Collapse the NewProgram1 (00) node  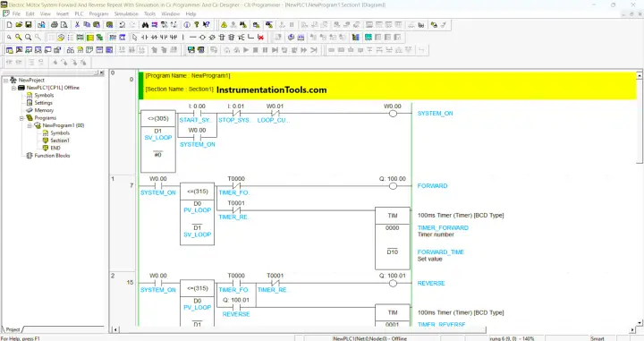coord(30,125)
